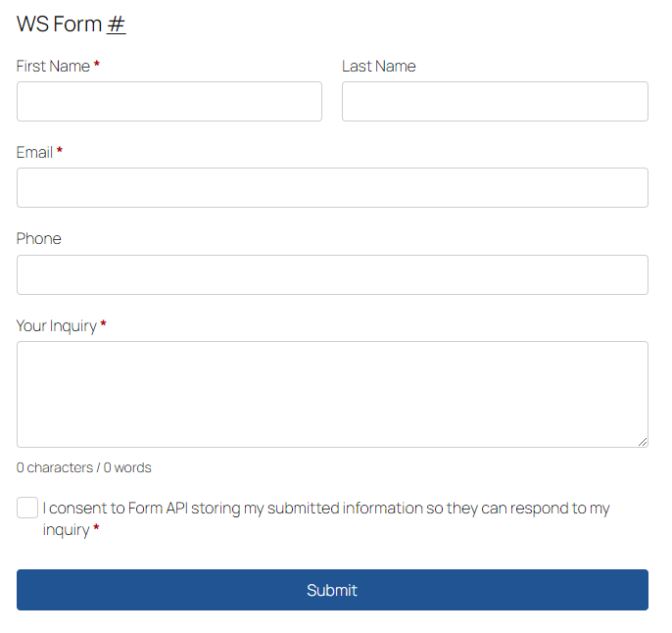Select the Email text box
Image resolution: width=672 pixels, height=633 pixels.
(x=332, y=188)
